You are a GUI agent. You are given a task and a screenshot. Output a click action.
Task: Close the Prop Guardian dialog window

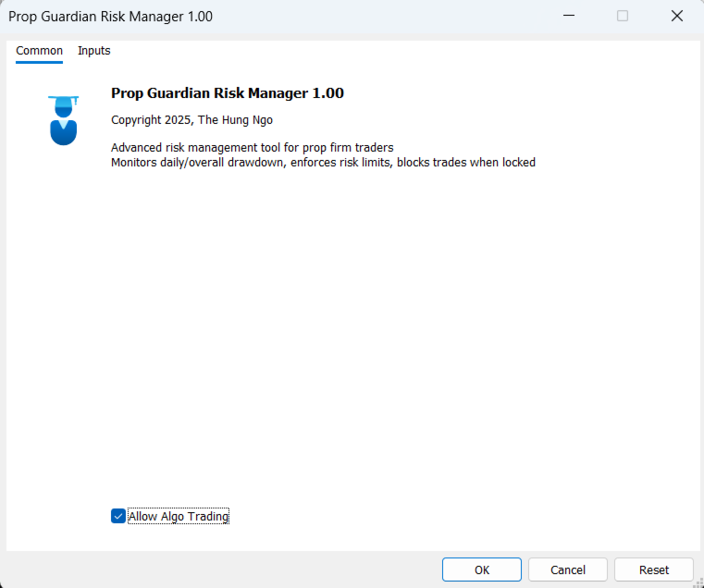pos(677,16)
